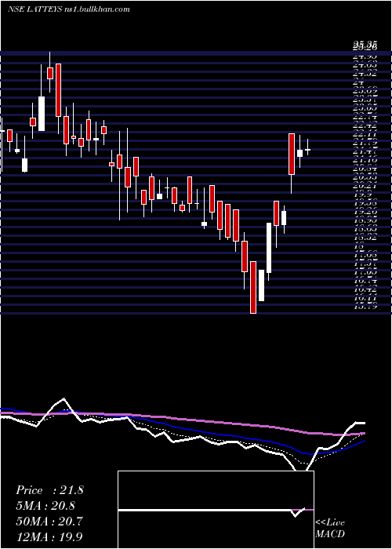Click the 19.9 price axis label
The width and height of the screenshot is (392, 549).
[362, 195]
